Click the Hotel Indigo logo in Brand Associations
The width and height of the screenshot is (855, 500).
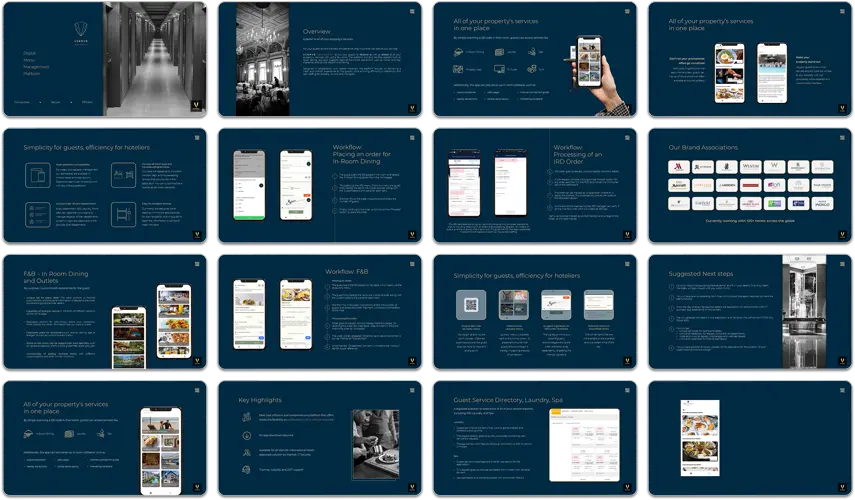tap(822, 203)
